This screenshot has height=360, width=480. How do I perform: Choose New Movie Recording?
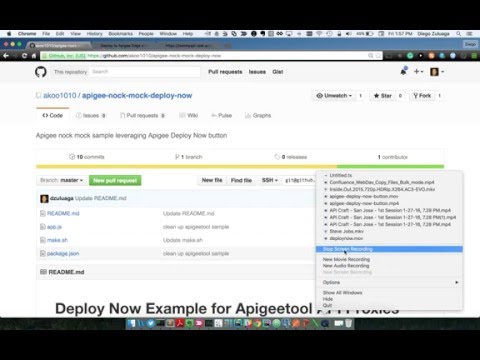(x=346, y=259)
